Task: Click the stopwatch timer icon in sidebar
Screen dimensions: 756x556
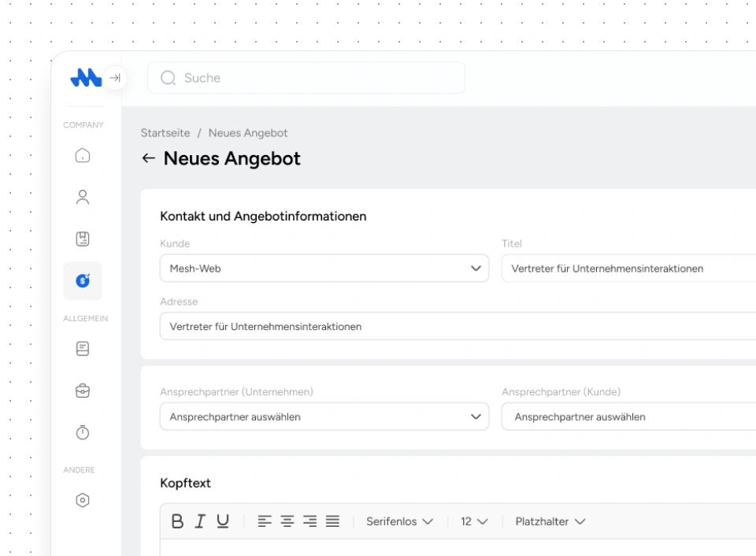Action: click(83, 432)
